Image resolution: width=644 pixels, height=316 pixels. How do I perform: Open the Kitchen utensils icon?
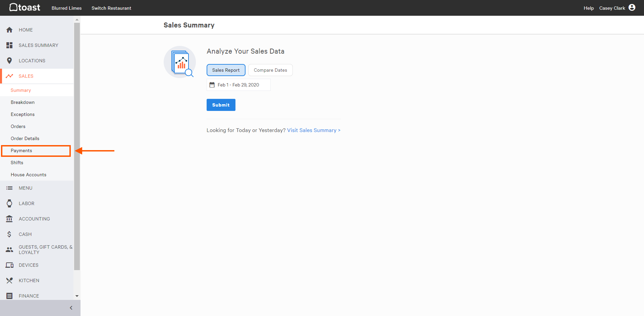(9, 280)
